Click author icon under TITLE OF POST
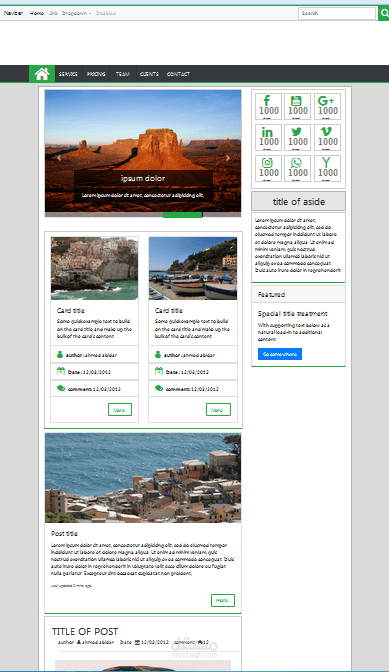Image resolution: width=389 pixels, height=672 pixels. 79,642
